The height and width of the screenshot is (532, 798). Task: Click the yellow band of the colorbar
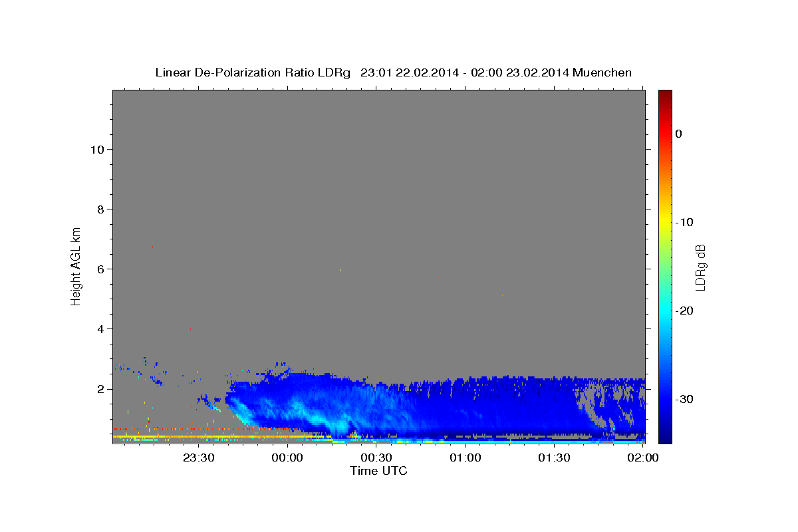point(665,222)
